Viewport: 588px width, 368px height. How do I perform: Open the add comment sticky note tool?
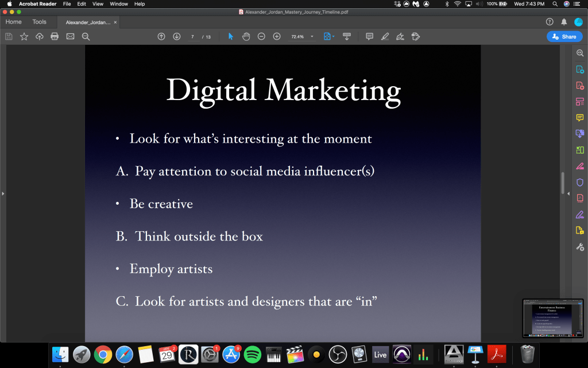[369, 36]
